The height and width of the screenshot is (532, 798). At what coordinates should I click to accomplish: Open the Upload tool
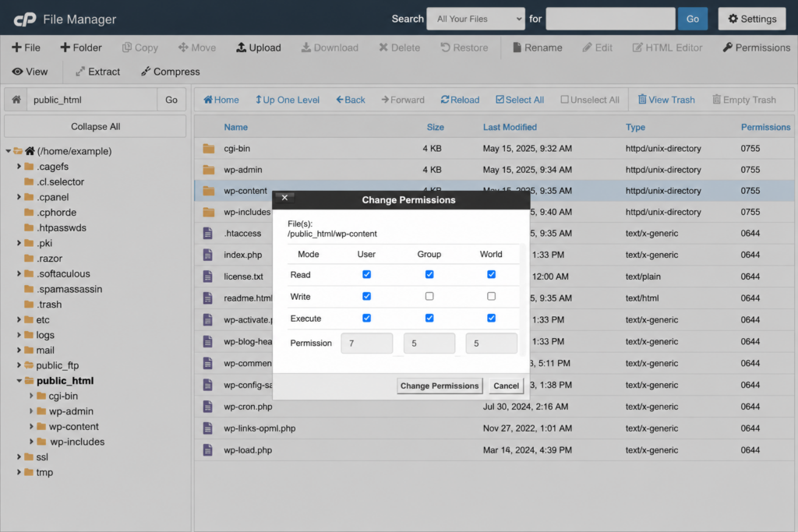coord(259,48)
